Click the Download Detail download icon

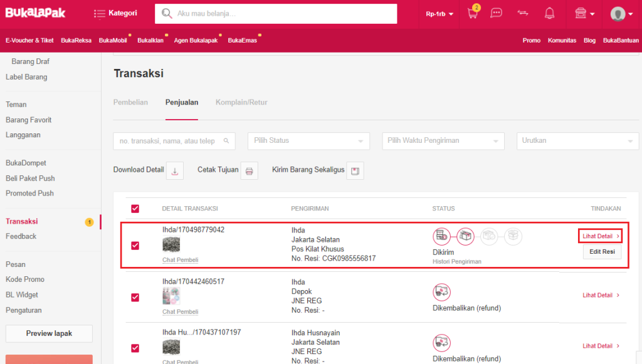pos(175,171)
